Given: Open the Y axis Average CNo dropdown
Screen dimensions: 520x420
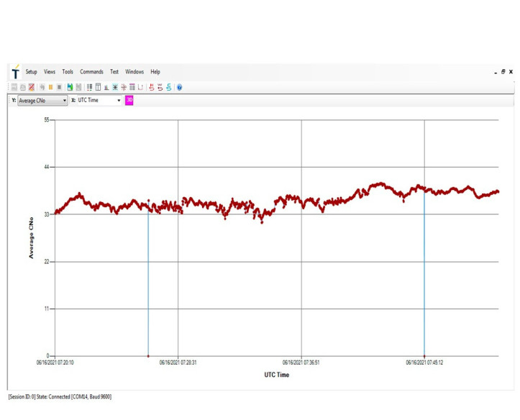Looking at the screenshot, I should pyautogui.click(x=65, y=101).
